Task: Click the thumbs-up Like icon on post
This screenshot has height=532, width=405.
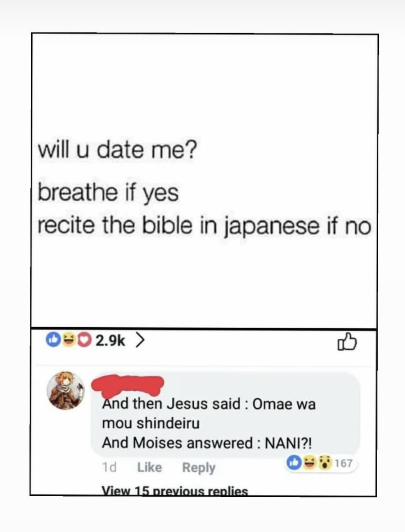Action: tap(347, 342)
